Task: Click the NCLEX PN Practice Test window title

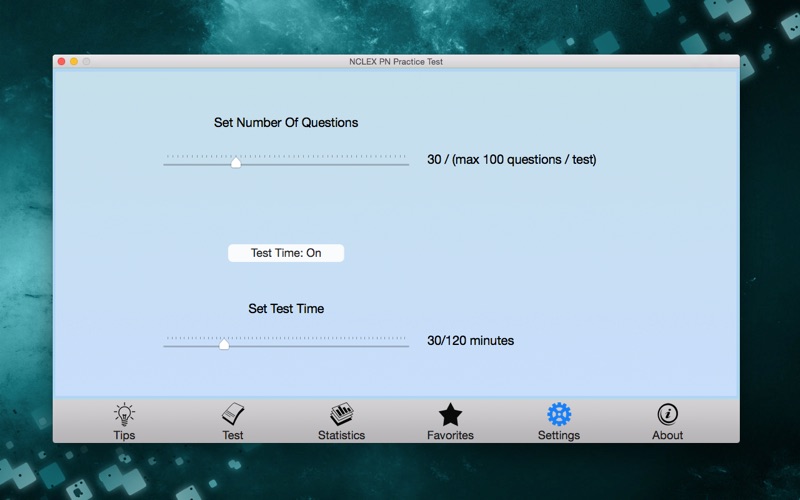Action: pyautogui.click(x=396, y=62)
